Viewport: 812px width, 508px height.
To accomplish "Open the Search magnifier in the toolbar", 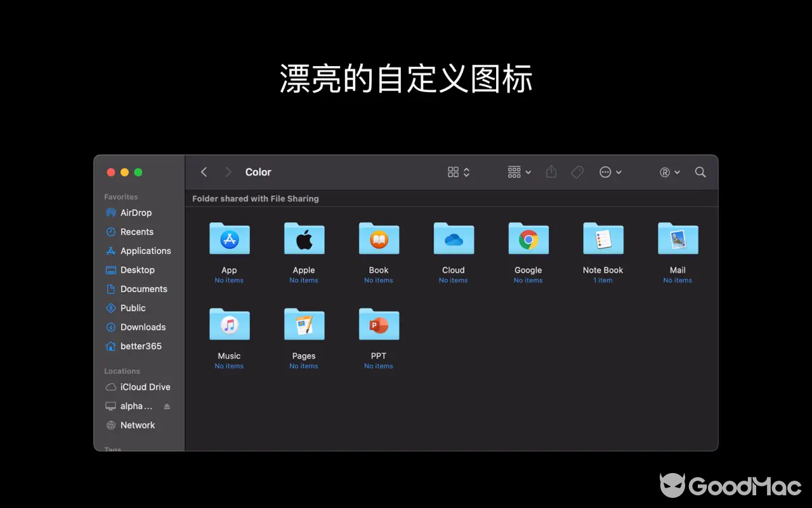I will 700,171.
